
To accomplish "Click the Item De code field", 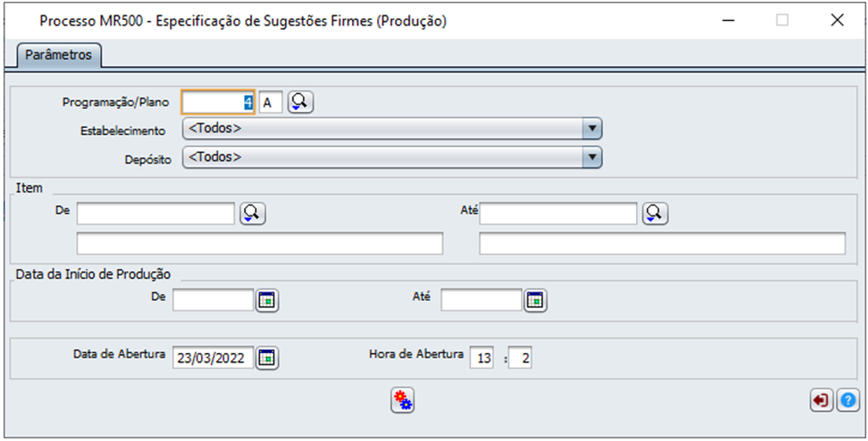I will click(156, 213).
